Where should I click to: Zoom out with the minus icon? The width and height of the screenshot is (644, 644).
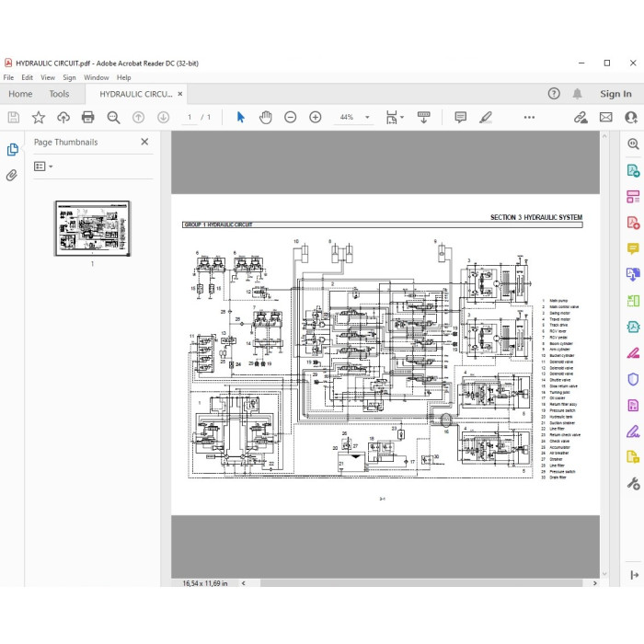(291, 118)
